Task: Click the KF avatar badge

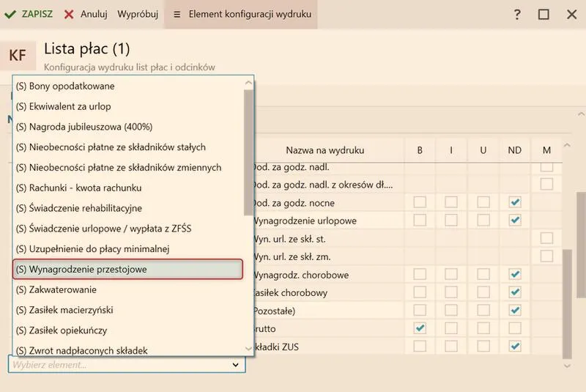Action: click(18, 56)
